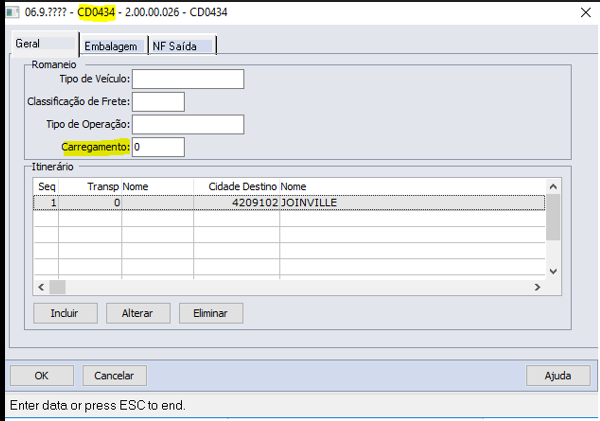Click the vertical scrollbar thumb in Itinerário
The width and height of the screenshot is (600, 421).
pyautogui.click(x=553, y=217)
